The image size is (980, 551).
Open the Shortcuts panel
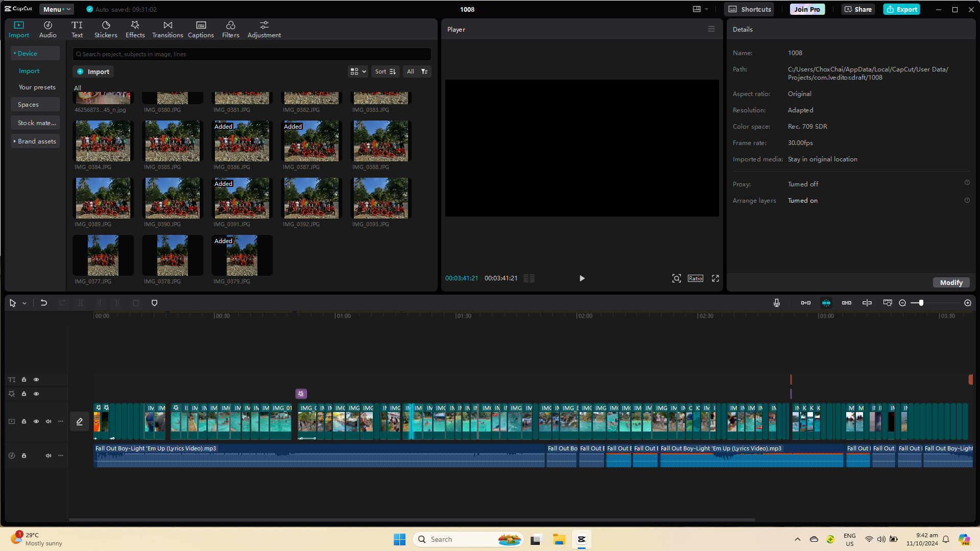click(x=749, y=9)
